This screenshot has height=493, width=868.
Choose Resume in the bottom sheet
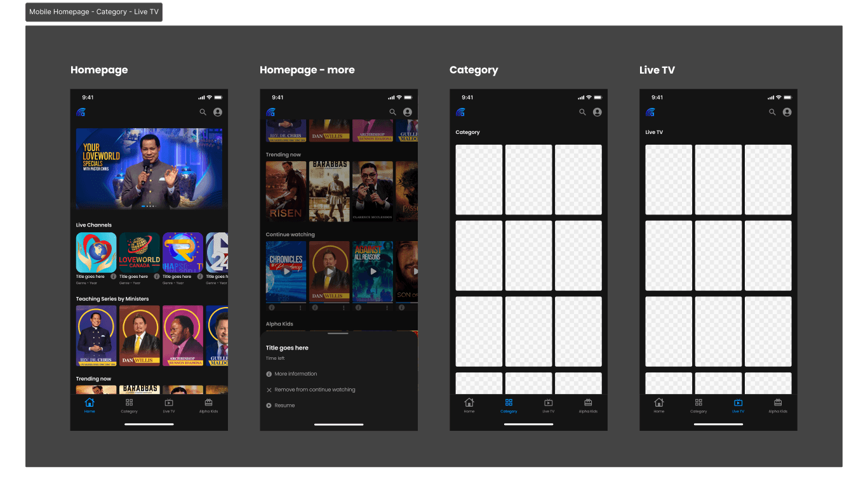[x=281, y=405]
